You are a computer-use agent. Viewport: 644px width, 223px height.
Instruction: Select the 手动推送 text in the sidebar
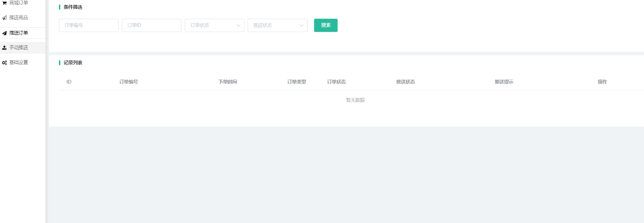(x=19, y=47)
